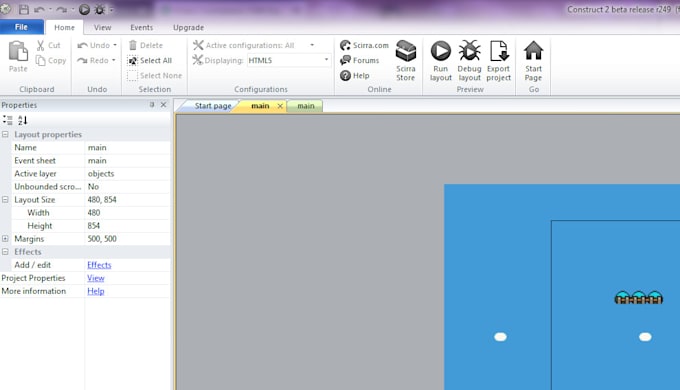Open the Start page document tab
The image size is (680, 390).
point(212,106)
